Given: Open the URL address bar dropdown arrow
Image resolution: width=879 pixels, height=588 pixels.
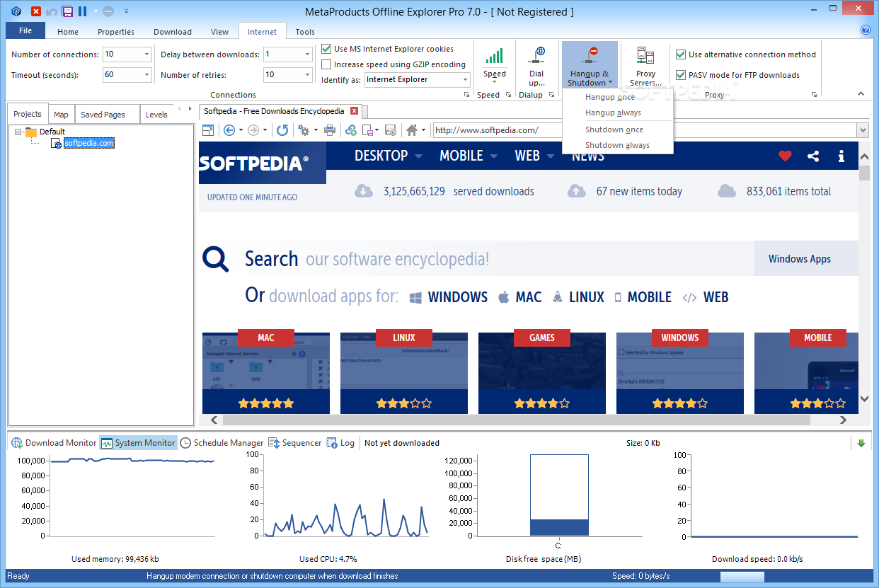Looking at the screenshot, I should point(862,130).
